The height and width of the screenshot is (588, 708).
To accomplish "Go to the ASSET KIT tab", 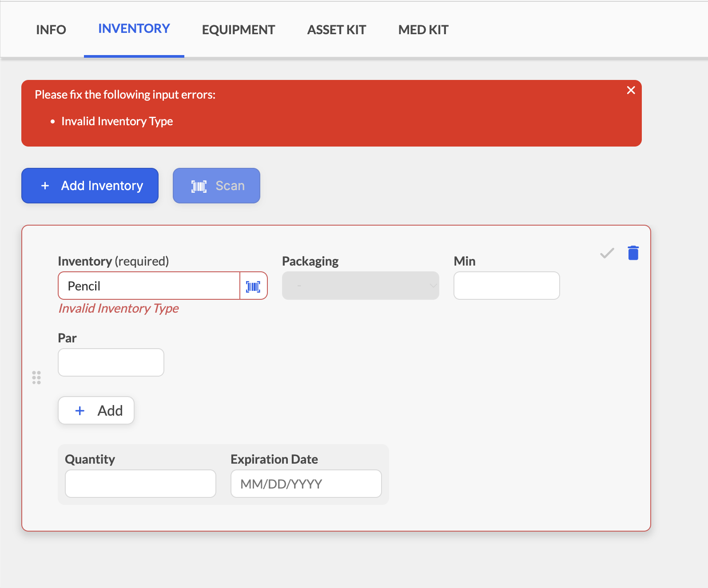I will coord(337,30).
